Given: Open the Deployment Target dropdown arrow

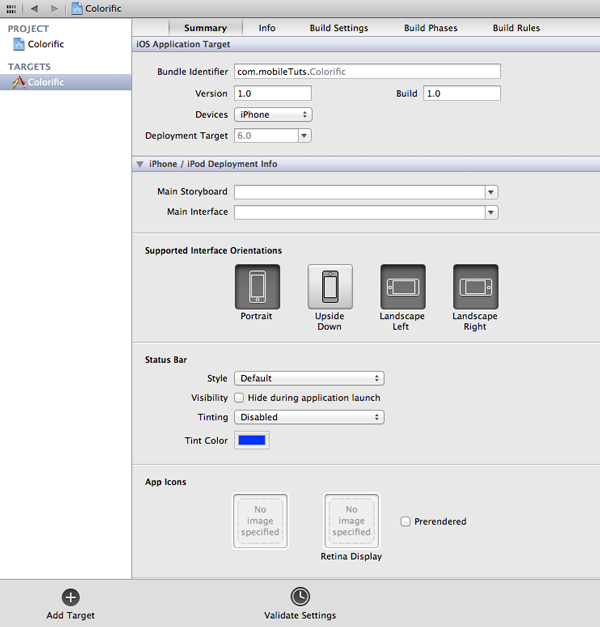Looking at the screenshot, I should coord(304,136).
